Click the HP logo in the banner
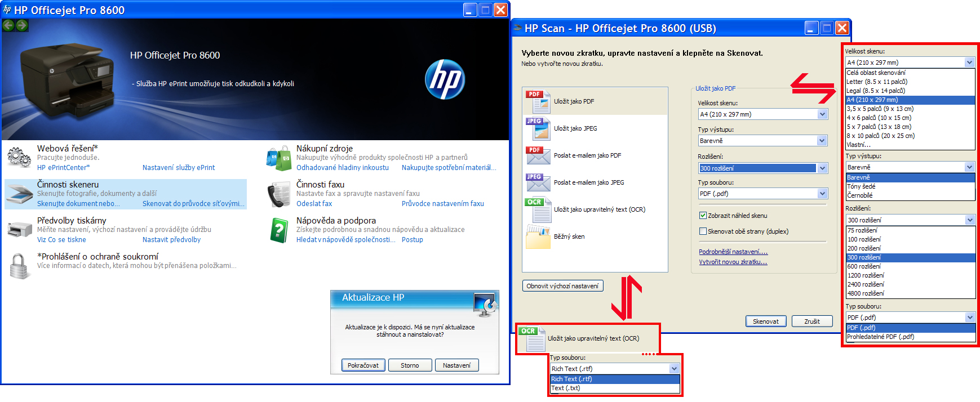The width and height of the screenshot is (980, 402). point(445,79)
